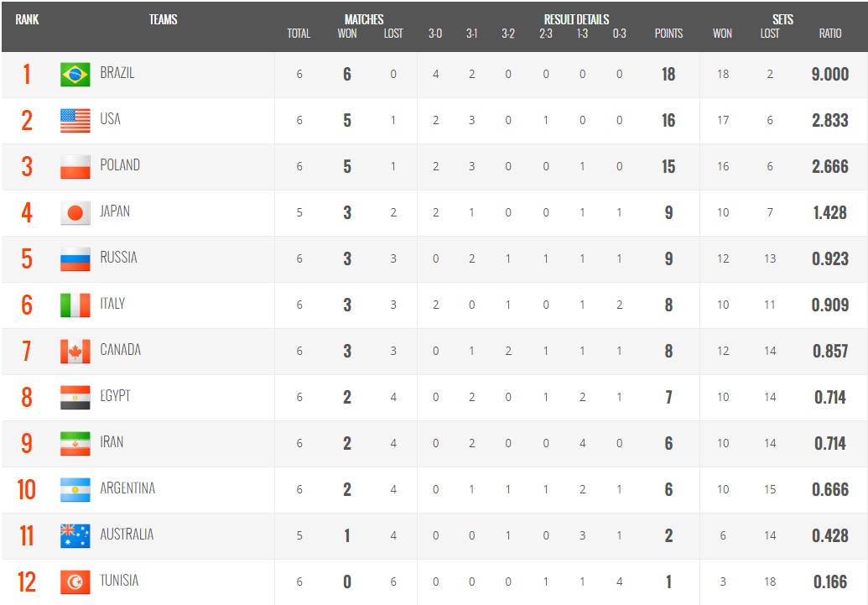868x605 pixels.
Task: Click the Australia flag icon
Action: (x=75, y=536)
